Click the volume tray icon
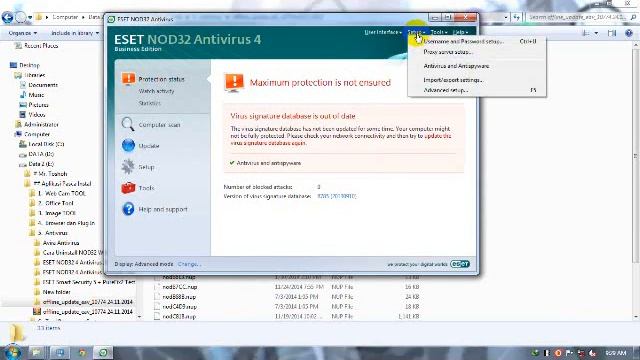The height and width of the screenshot is (360, 640). pyautogui.click(x=592, y=353)
